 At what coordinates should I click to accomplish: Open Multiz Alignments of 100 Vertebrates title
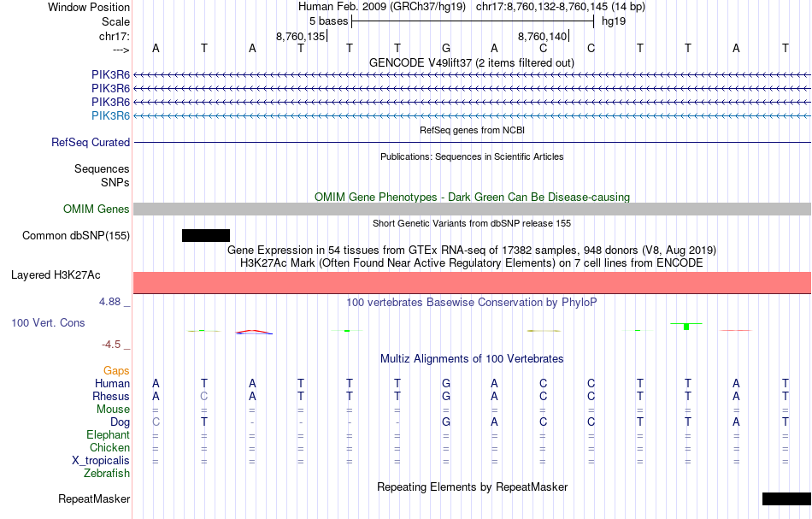(472, 359)
